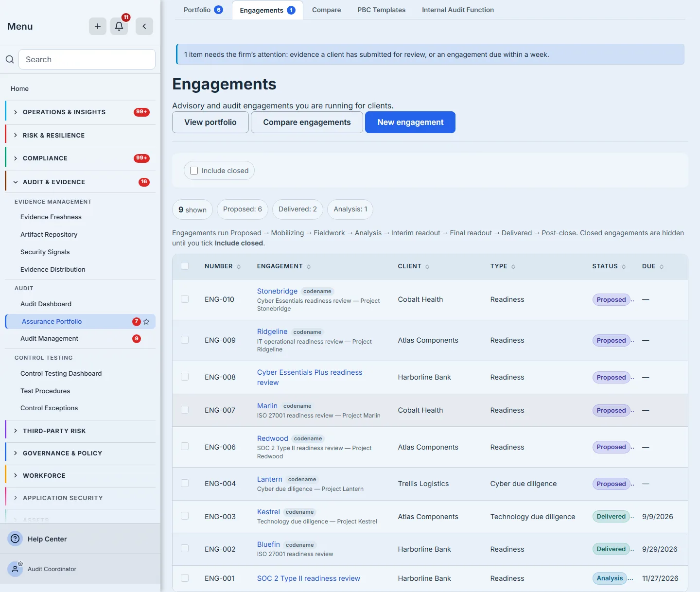Expand the Governance & Policy section
This screenshot has height=592, width=700.
[x=80, y=453]
